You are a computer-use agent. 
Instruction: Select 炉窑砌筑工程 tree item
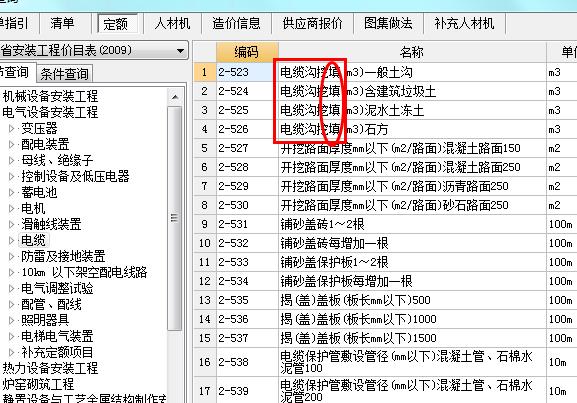tap(38, 384)
